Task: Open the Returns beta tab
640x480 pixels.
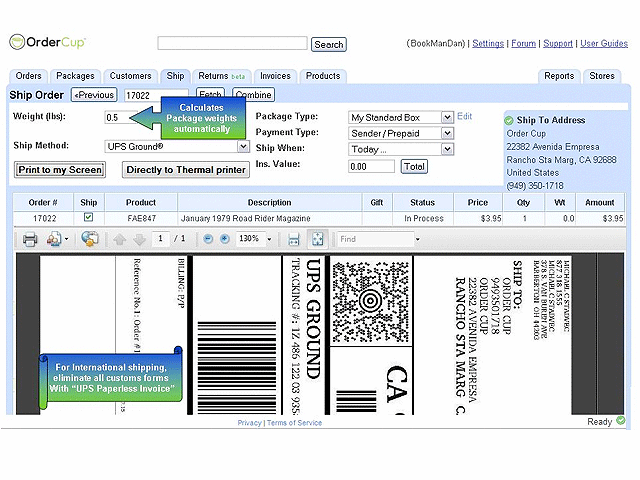Action: [221, 76]
